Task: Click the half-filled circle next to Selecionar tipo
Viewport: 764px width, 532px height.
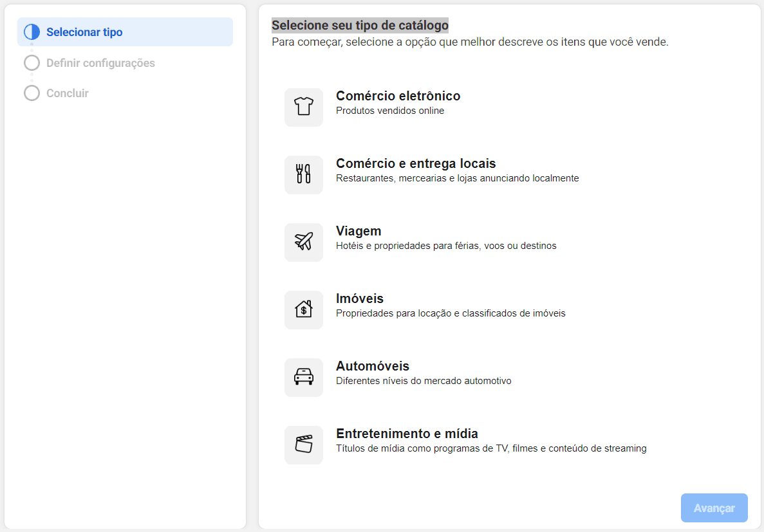Action: pos(31,31)
